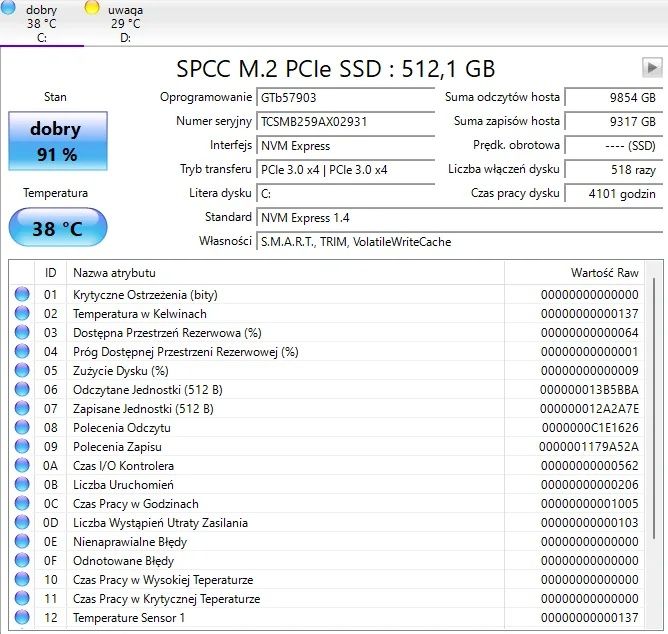Select the Temperatura w Kelwinach attribute name
The image size is (668, 634).
[140, 314]
